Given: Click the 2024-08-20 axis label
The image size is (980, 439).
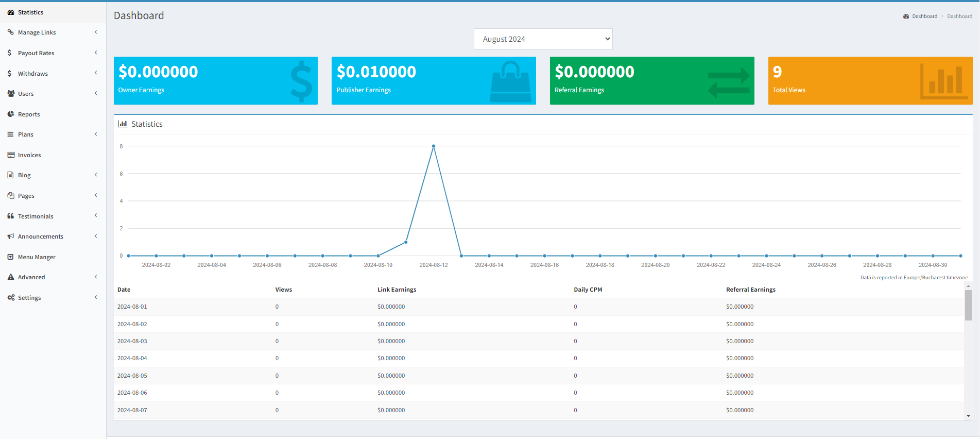Looking at the screenshot, I should [x=656, y=265].
